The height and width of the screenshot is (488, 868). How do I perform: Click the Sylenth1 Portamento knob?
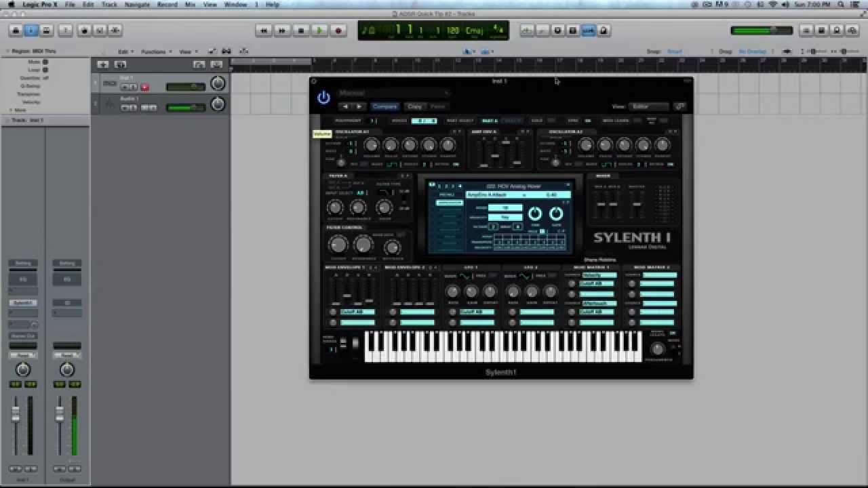coord(656,348)
